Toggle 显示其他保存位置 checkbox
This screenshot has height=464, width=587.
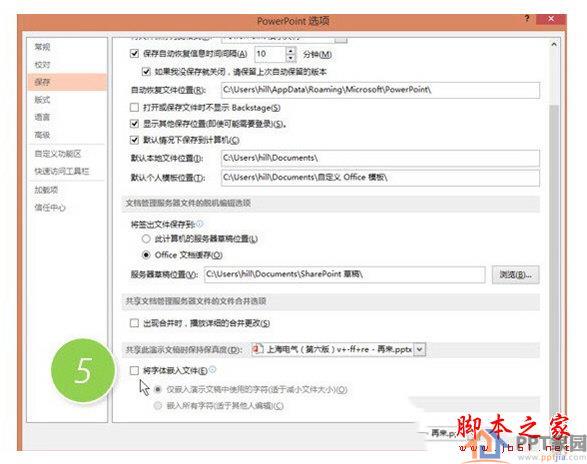coord(134,123)
